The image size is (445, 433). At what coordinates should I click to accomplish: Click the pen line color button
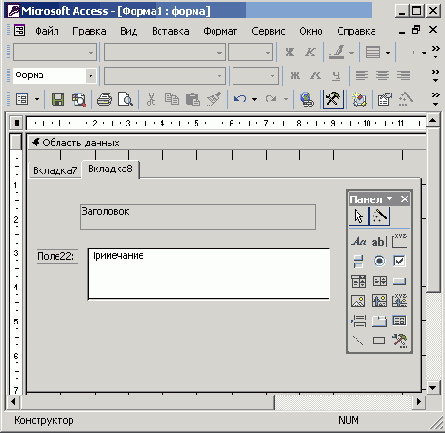(x=337, y=53)
